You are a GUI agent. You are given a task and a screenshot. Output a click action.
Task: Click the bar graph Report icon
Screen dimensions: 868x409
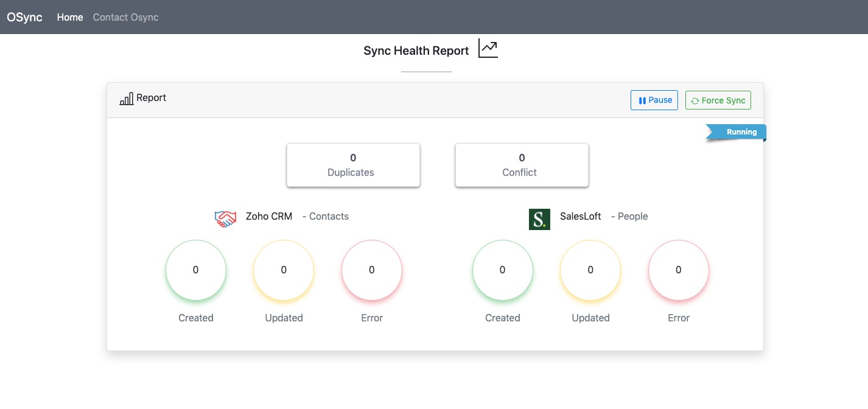[x=127, y=99]
